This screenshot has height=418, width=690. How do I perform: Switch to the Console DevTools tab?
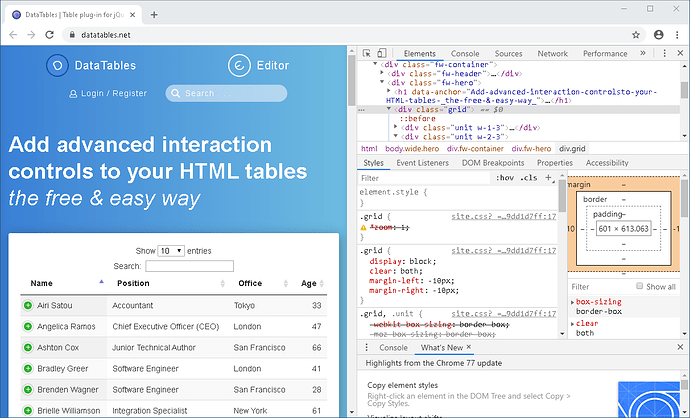coord(465,53)
